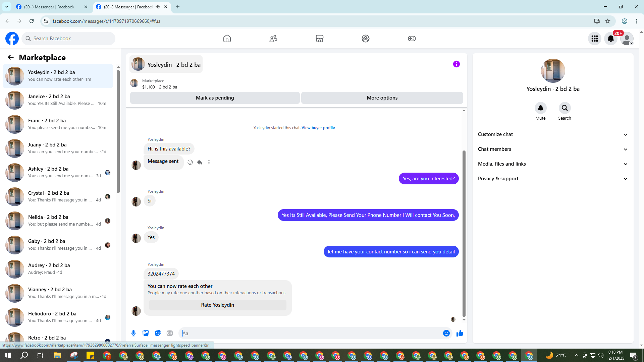Open Gaming icon in top navigation
Image resolution: width=644 pixels, height=362 pixels.
point(412,39)
